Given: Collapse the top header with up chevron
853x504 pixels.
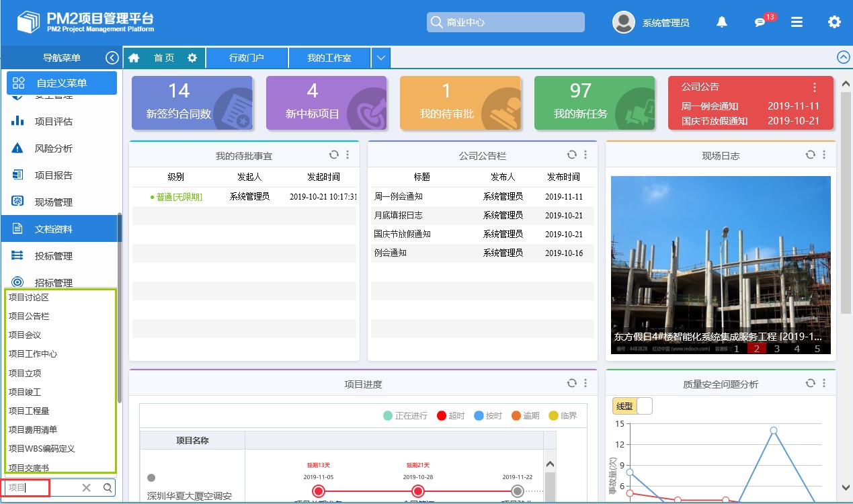Looking at the screenshot, I should click(844, 58).
